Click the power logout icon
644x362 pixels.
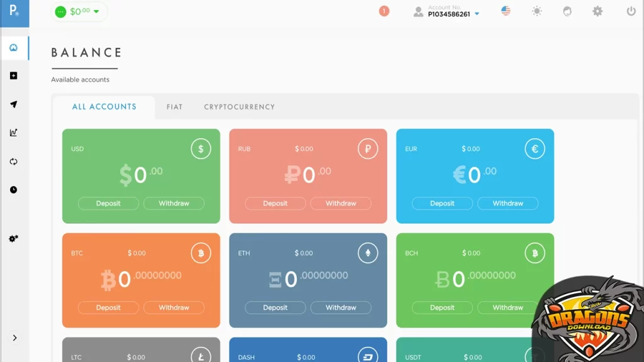click(x=631, y=11)
